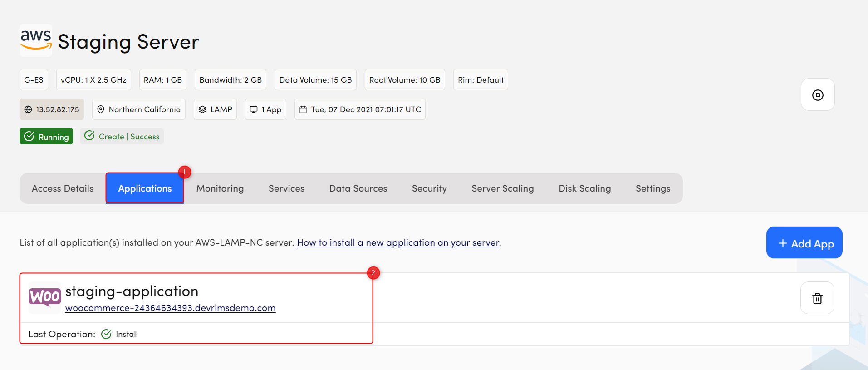Click the globe icon beside IP address
Screen dimensions: 868x370
click(28, 109)
